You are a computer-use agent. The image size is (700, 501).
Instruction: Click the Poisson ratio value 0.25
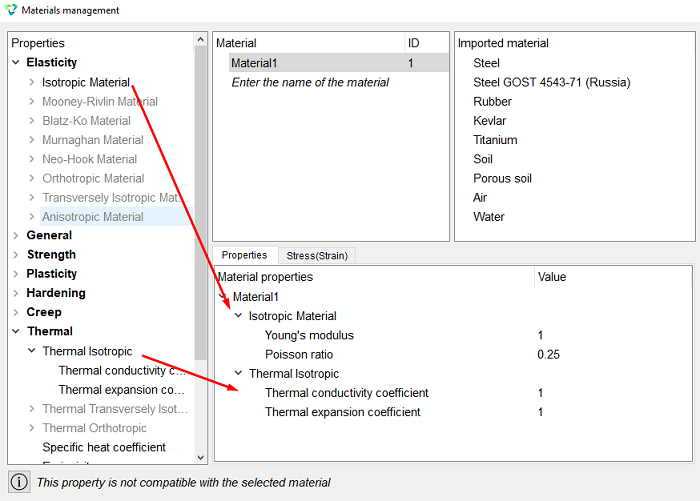[x=548, y=355]
